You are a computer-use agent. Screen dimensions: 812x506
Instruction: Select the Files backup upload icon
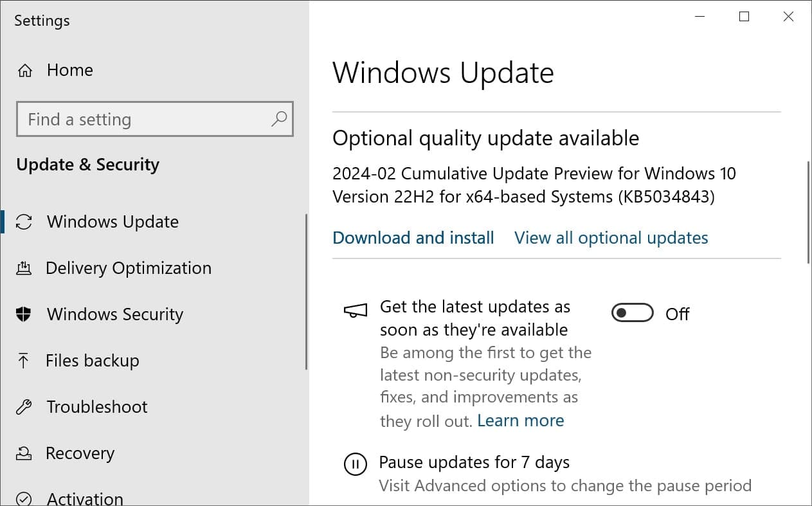pyautogui.click(x=24, y=360)
